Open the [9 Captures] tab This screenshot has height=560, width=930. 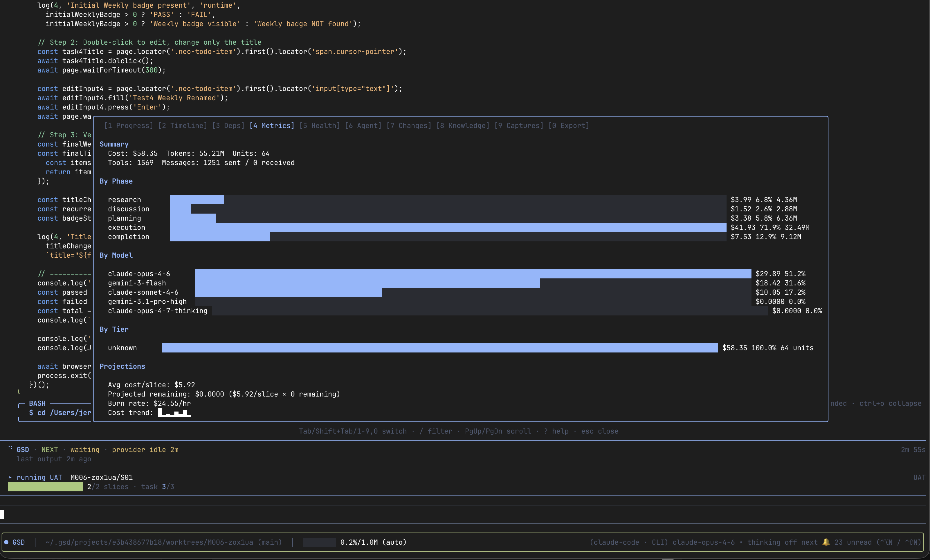519,126
